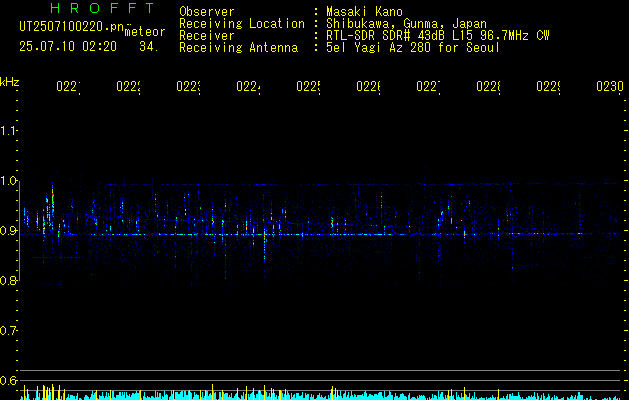Click the Observer label

207,11
